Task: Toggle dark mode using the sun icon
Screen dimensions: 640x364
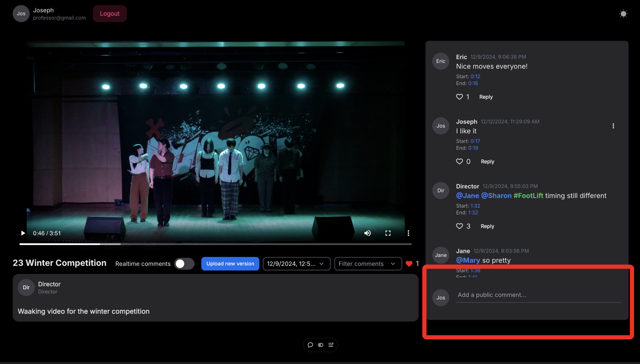Action: 623,13
